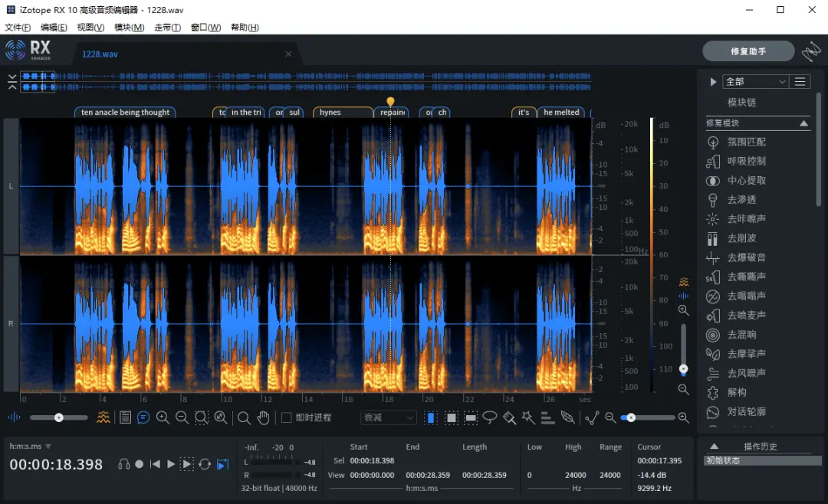This screenshot has width=828, height=504.
Task: Click the 修复助手 button
Action: (747, 51)
